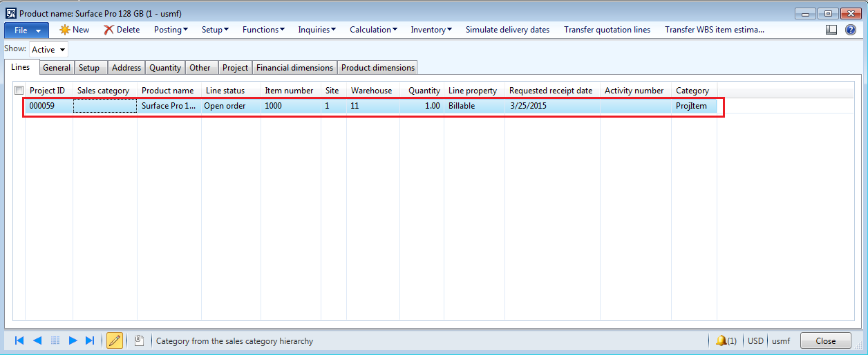The width and height of the screenshot is (868, 355).
Task: Switch to the Other tab
Action: (202, 68)
